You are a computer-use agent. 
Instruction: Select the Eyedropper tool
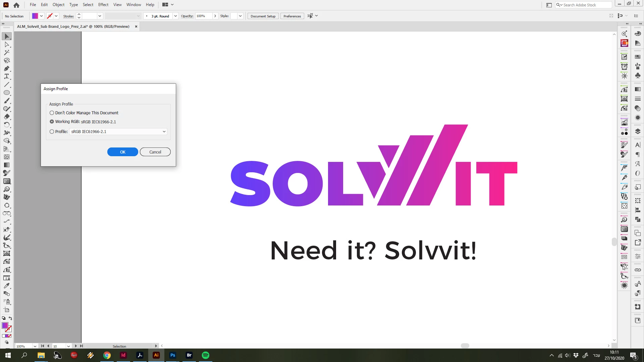coord(7,286)
